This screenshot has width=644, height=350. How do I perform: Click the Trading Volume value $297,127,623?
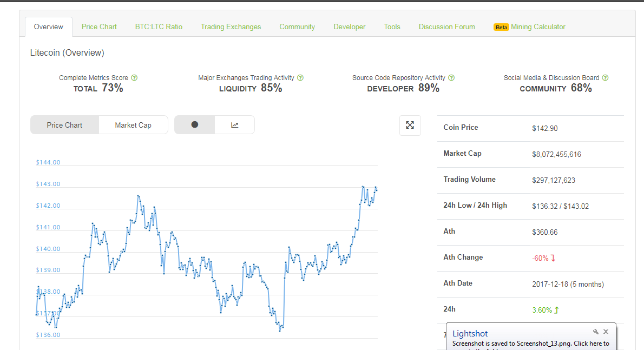(554, 180)
